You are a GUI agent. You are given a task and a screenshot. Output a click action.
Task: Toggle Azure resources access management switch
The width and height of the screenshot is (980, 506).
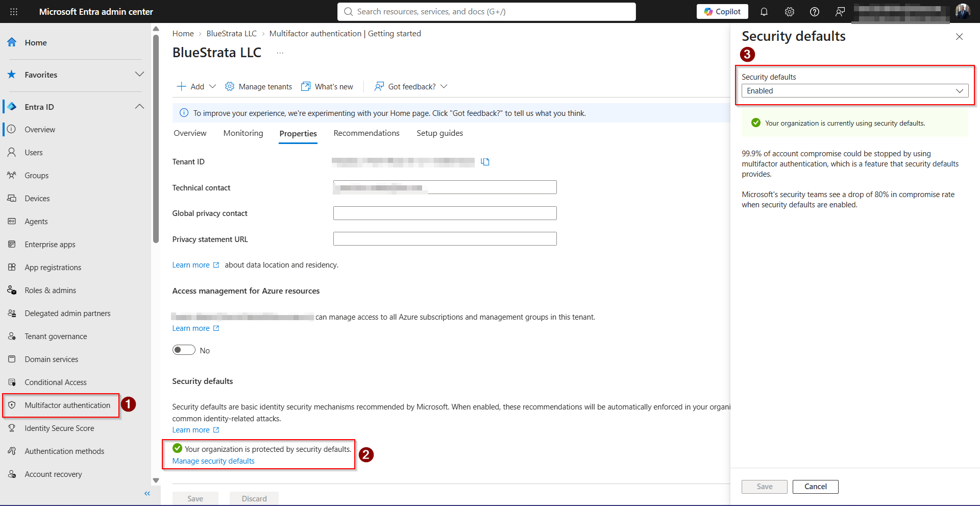(x=184, y=350)
